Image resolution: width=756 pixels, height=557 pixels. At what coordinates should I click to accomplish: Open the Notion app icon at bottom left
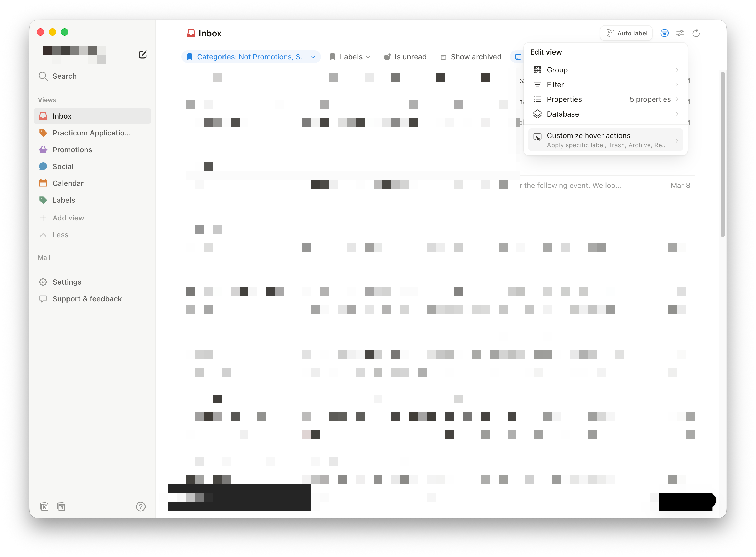[x=44, y=506]
